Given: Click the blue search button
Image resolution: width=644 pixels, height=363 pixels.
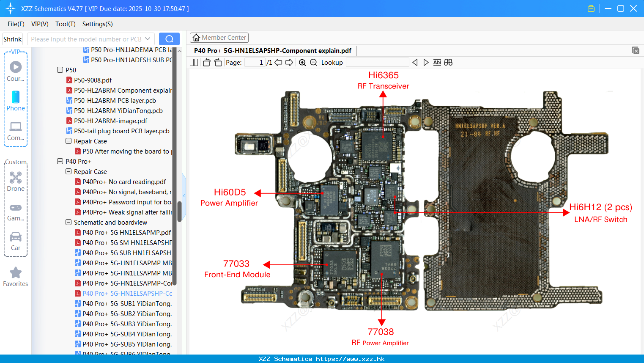Looking at the screenshot, I should pos(169,39).
